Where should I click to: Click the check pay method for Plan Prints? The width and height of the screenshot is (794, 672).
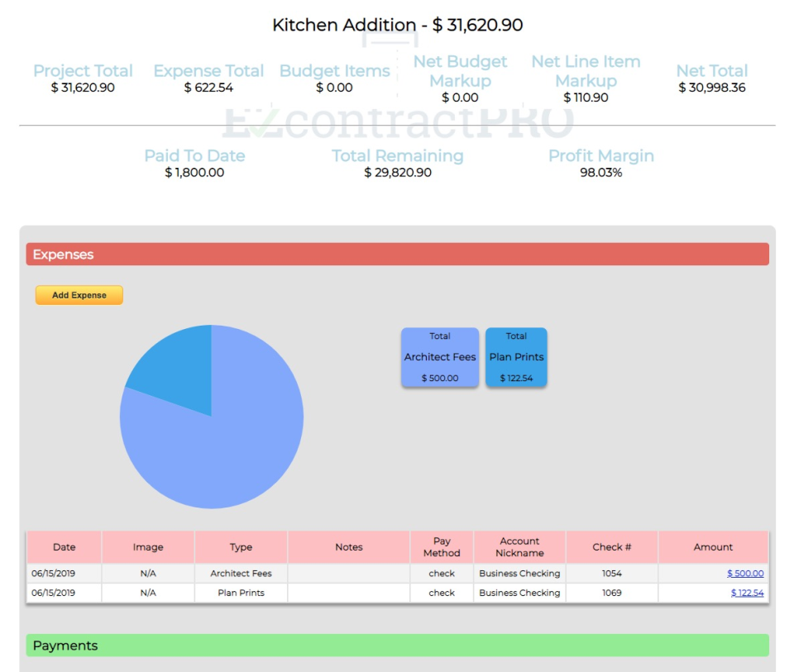(442, 593)
